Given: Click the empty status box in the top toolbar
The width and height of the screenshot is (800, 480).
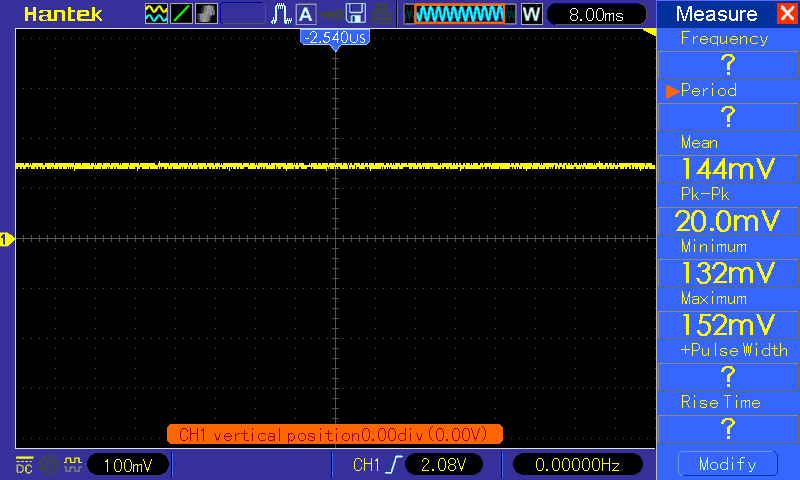Looking at the screenshot, I should point(243,14).
